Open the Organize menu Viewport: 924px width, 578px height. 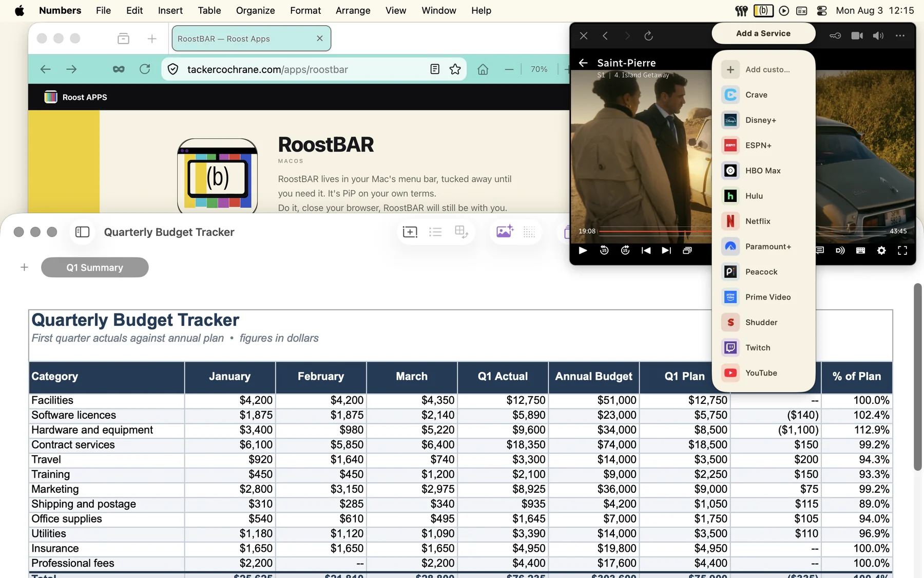pyautogui.click(x=255, y=10)
